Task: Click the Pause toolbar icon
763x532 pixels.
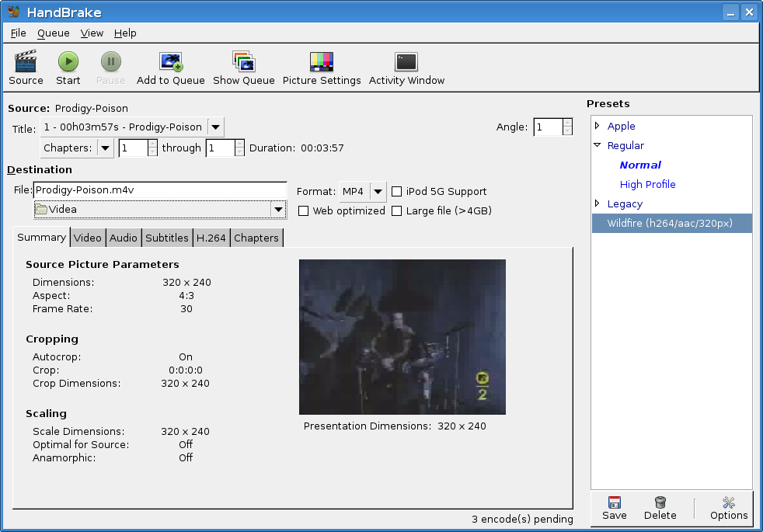Action: tap(111, 61)
